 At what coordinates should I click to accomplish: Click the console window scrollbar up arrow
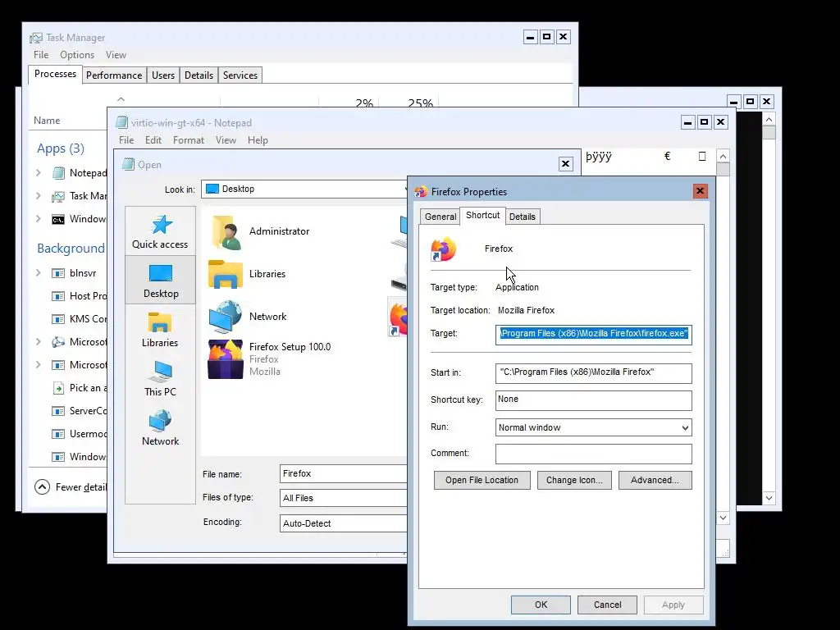point(769,120)
